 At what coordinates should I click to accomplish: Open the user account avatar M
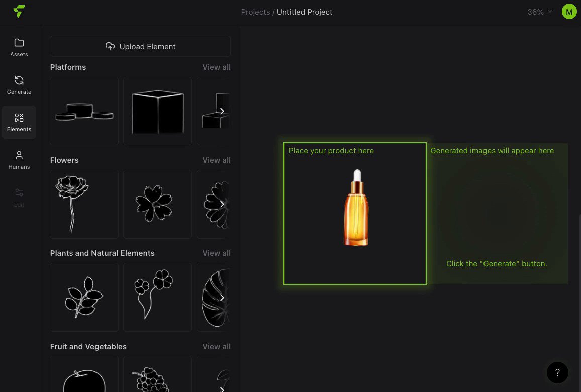click(x=569, y=12)
